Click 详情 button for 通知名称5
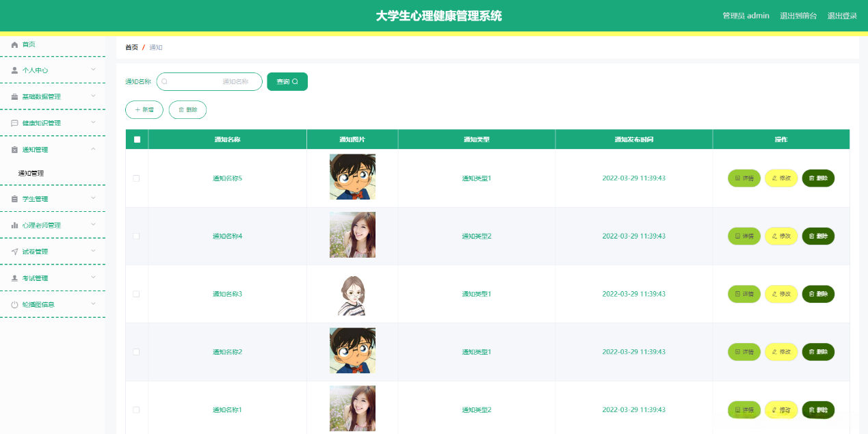The height and width of the screenshot is (434, 868). click(744, 178)
